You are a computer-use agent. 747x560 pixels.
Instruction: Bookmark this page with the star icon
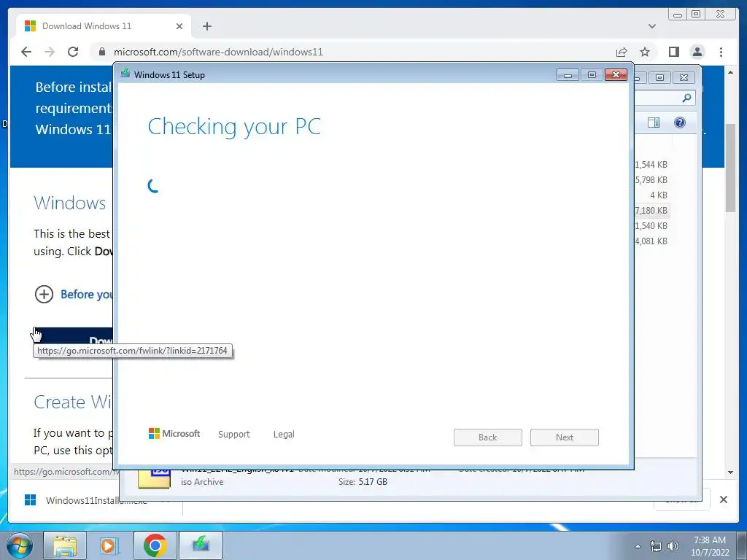(x=645, y=52)
